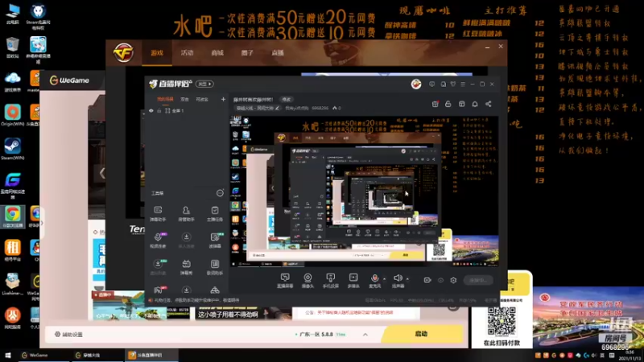Image resolution: width=644 pixels, height=362 pixels.
Task: Select the first scene tab in 直播伴侣
Action: click(165, 99)
